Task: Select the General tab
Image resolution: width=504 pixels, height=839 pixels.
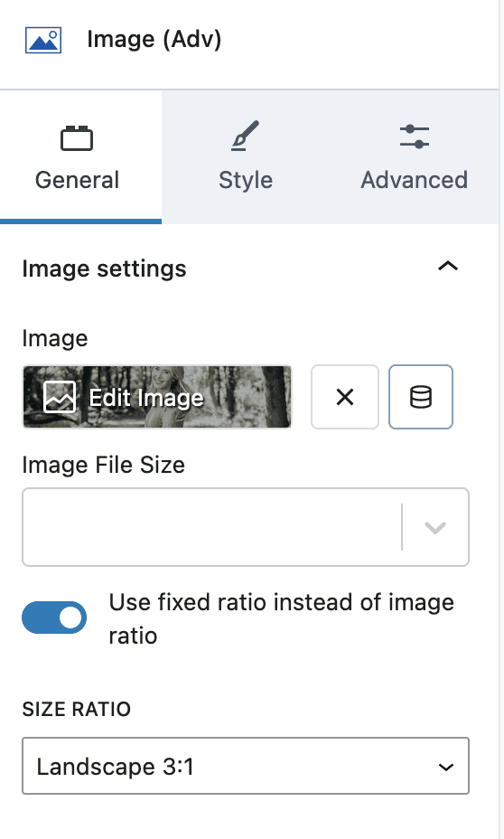Action: pyautogui.click(x=80, y=156)
